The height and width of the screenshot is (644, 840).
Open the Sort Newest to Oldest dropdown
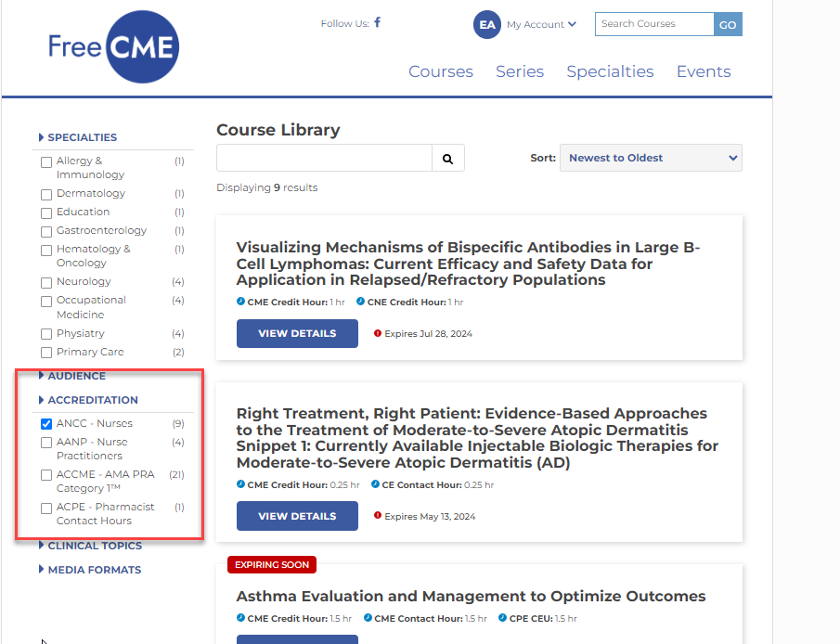[x=650, y=158]
